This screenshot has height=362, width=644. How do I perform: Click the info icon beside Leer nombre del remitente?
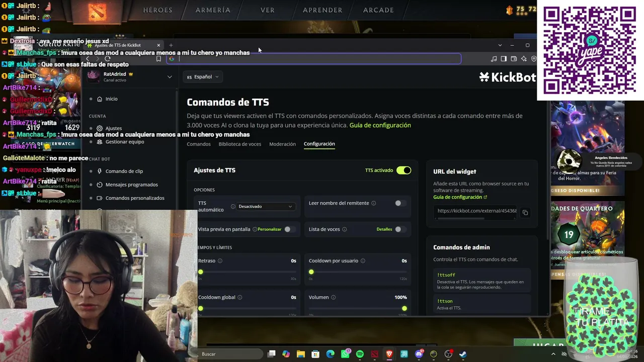click(x=373, y=203)
